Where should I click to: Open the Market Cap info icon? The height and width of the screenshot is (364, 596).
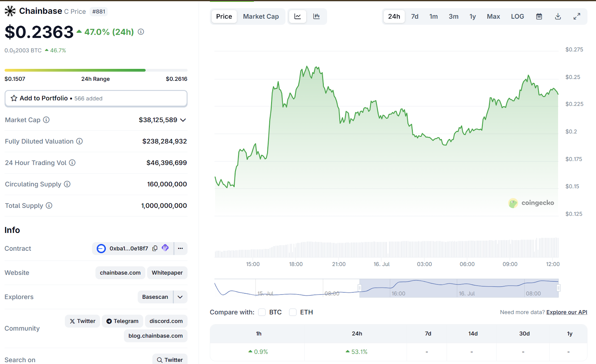pos(46,120)
